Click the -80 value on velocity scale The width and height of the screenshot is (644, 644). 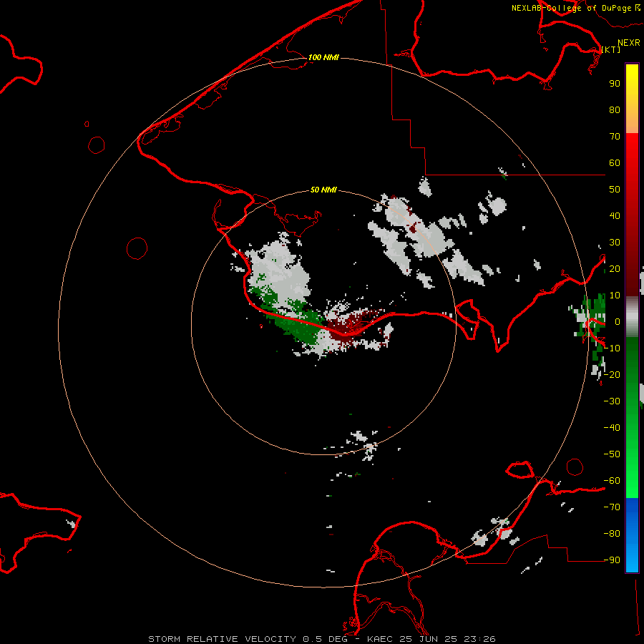(612, 534)
